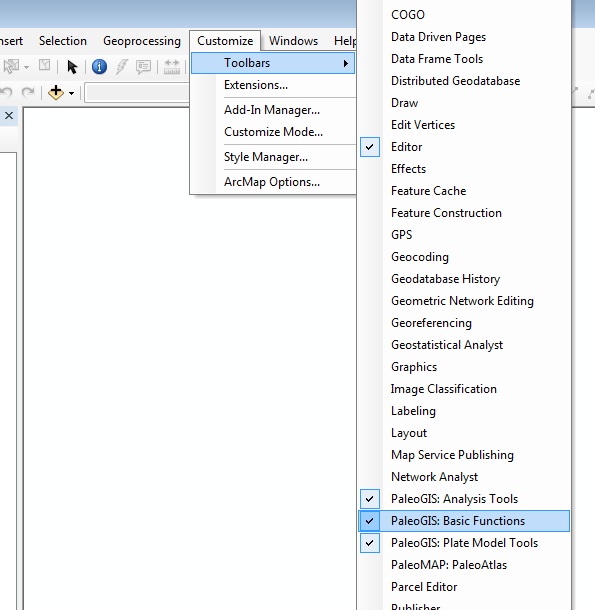
Task: Click the map scale input box
Action: pos(137,93)
